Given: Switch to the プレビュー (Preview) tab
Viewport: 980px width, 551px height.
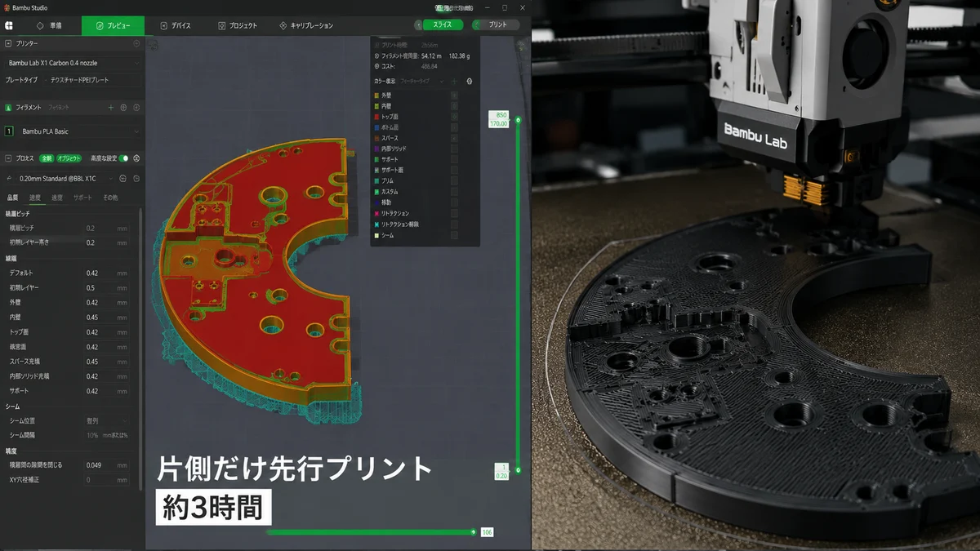Looking at the screenshot, I should [x=113, y=25].
